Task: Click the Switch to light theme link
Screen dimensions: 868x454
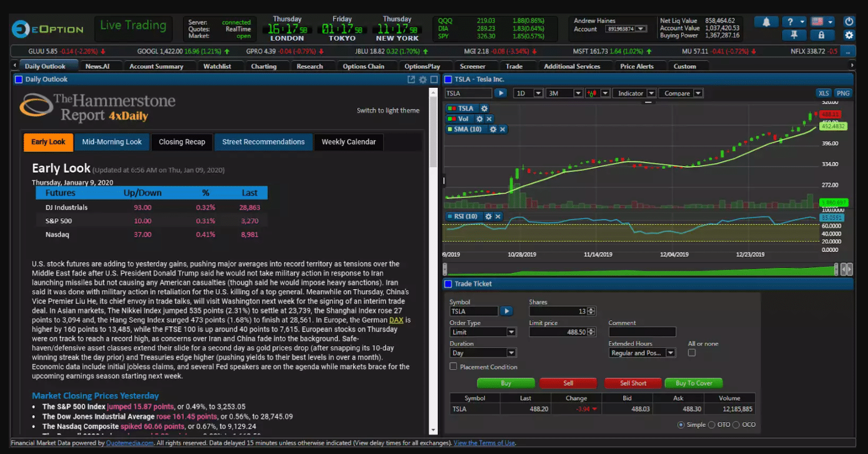Action: (x=388, y=111)
